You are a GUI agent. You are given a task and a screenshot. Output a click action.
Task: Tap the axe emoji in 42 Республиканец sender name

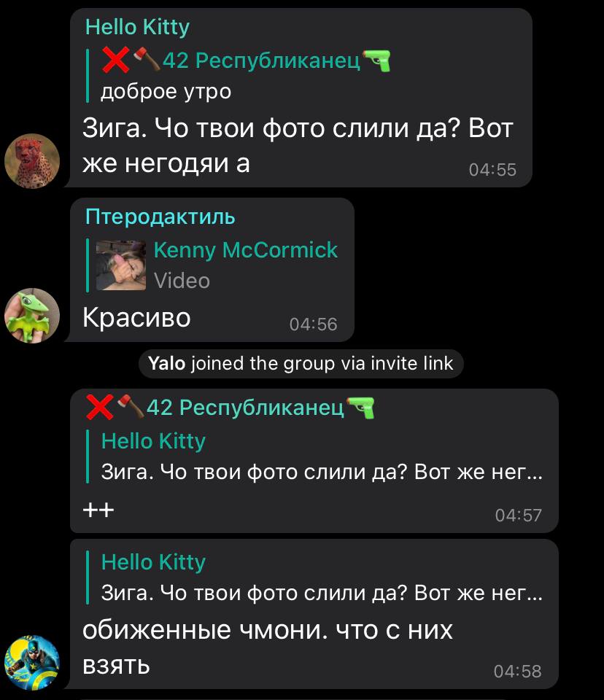coord(131,406)
